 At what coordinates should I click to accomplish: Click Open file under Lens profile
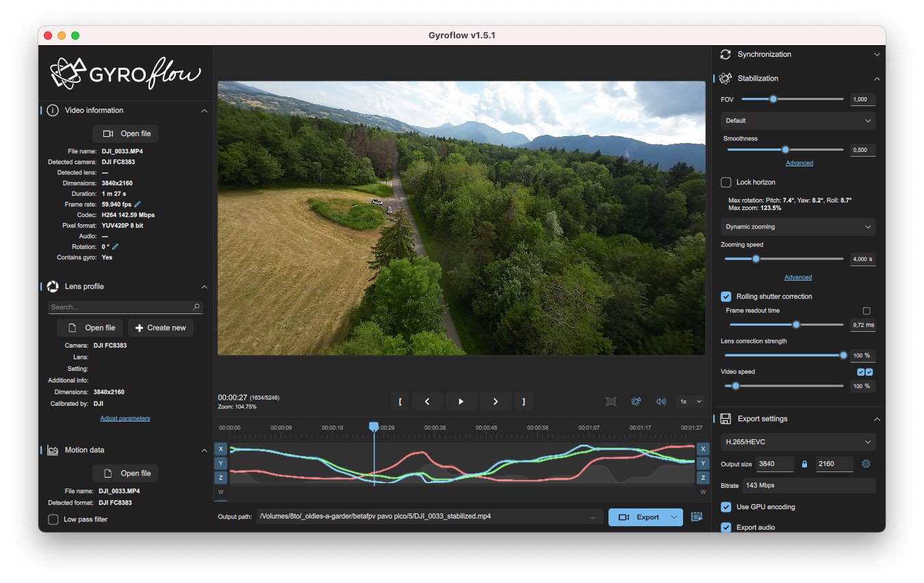90,328
